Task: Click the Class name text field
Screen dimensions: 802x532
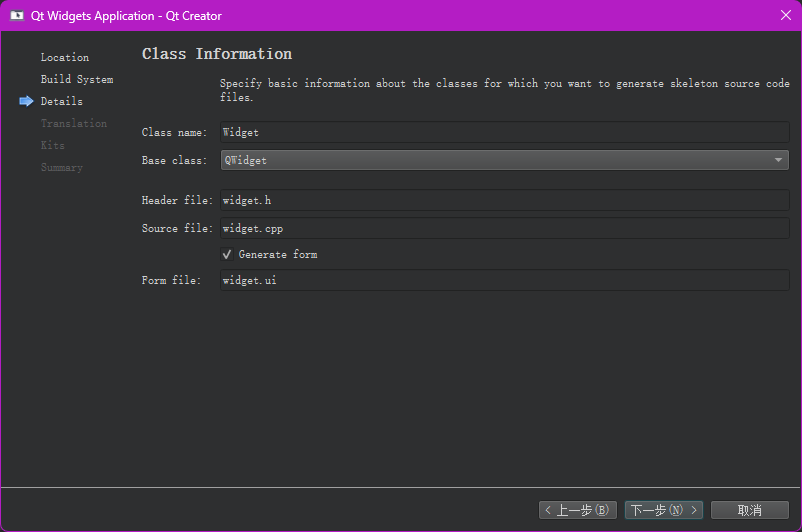Action: 504,132
